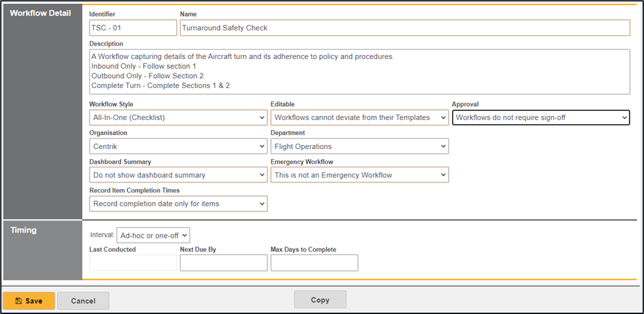
Task: Click the Copy button
Action: click(320, 300)
